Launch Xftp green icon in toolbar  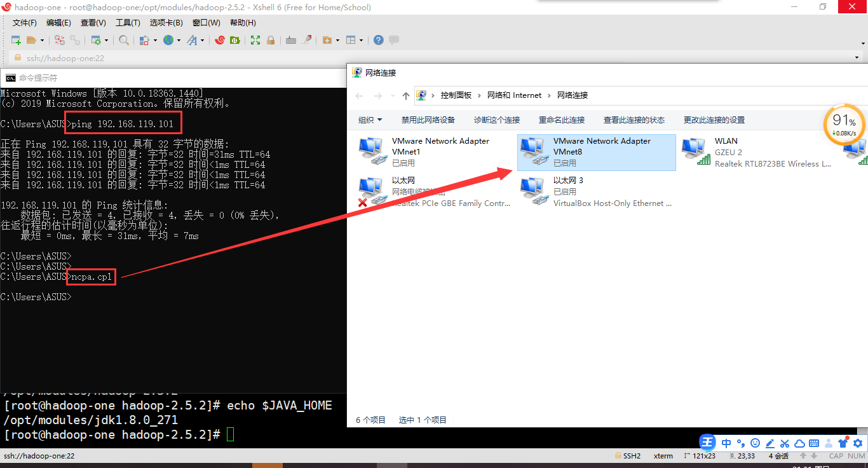[234, 40]
